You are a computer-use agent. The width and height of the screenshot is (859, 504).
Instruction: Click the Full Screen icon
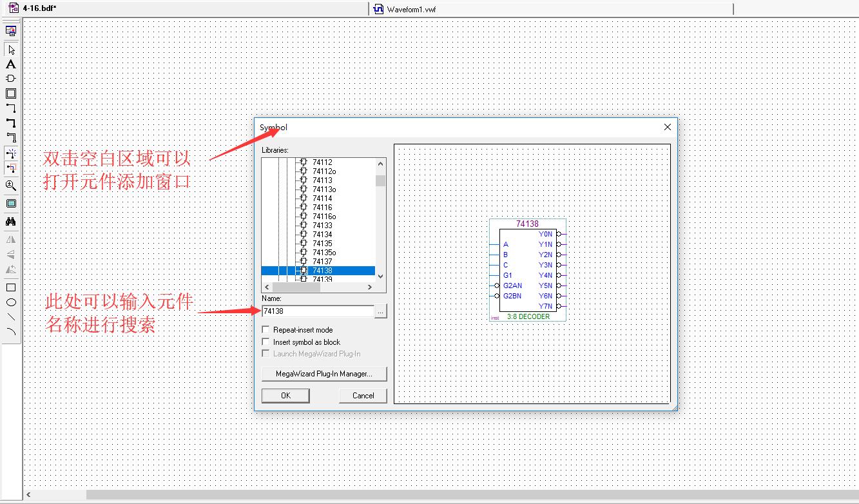click(11, 204)
